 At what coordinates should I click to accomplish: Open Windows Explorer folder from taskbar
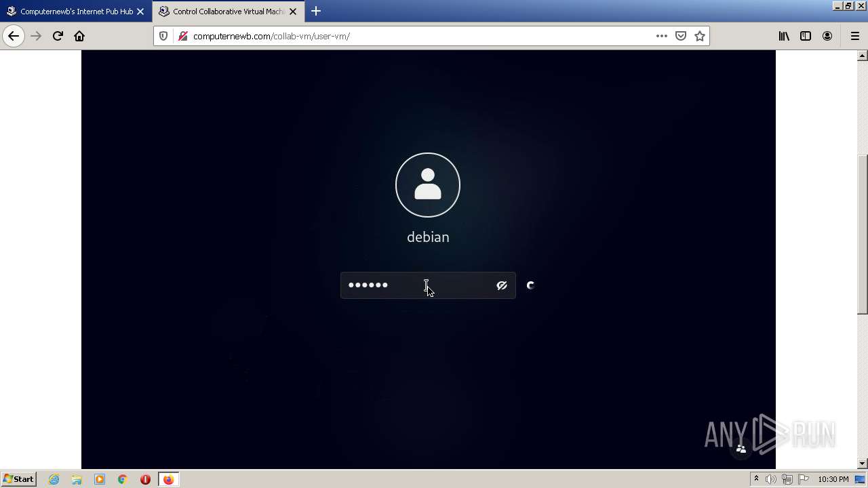coord(77,479)
